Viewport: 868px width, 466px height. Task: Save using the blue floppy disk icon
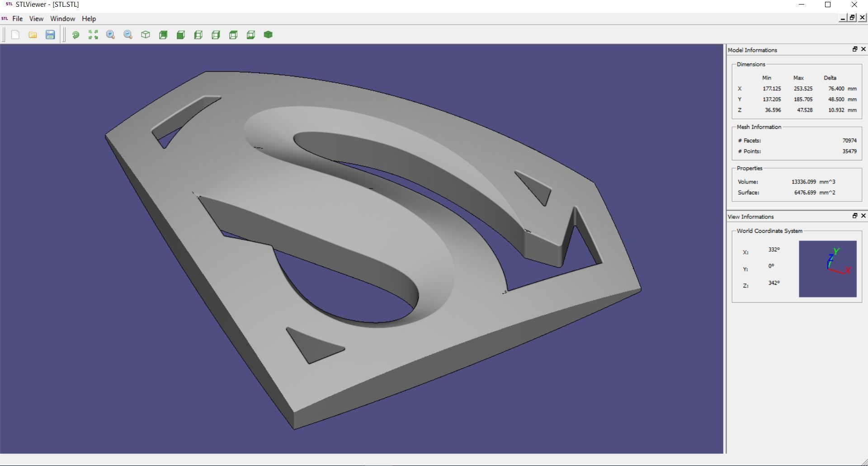click(50, 35)
